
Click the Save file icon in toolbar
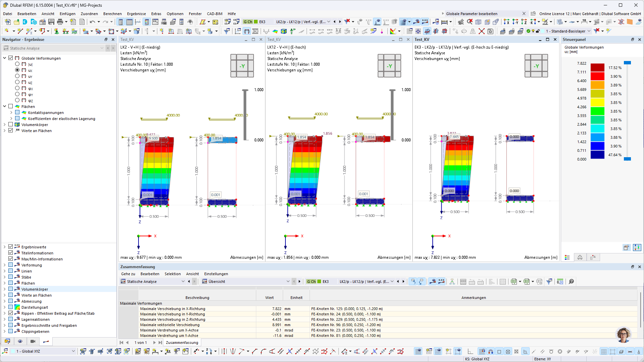(x=51, y=22)
